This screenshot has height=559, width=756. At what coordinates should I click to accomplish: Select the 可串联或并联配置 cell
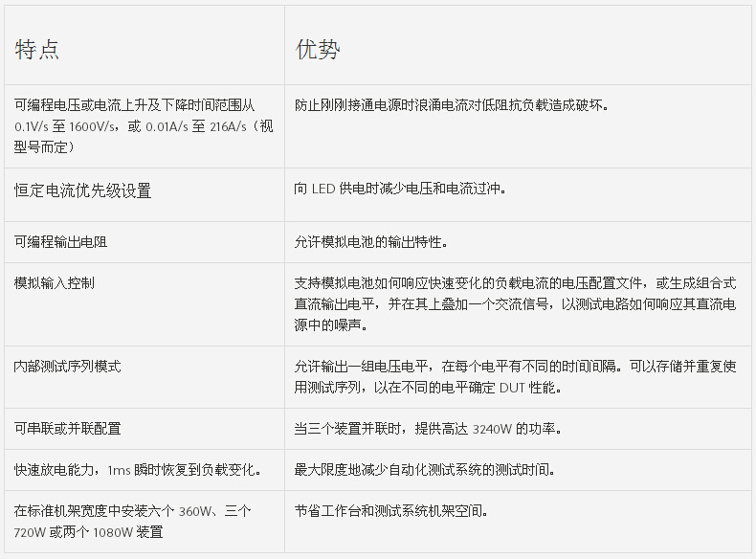[67, 429]
